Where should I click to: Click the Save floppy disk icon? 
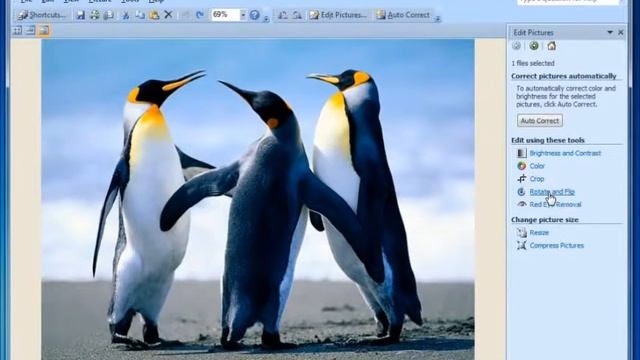[80, 15]
